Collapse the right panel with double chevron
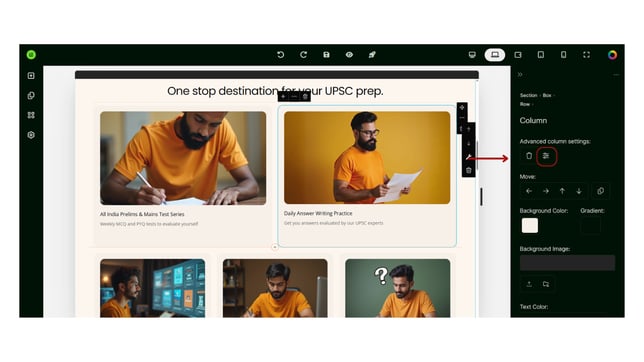Screen dimensions: 644x362 [x=520, y=74]
